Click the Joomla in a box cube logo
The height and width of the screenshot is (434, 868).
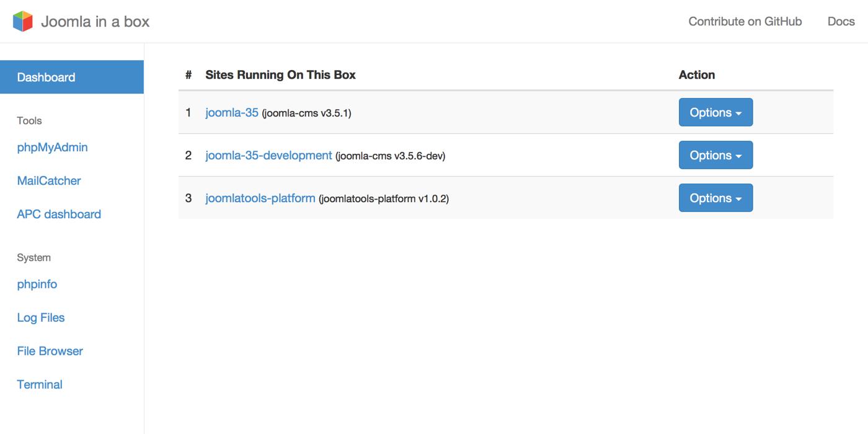(23, 21)
